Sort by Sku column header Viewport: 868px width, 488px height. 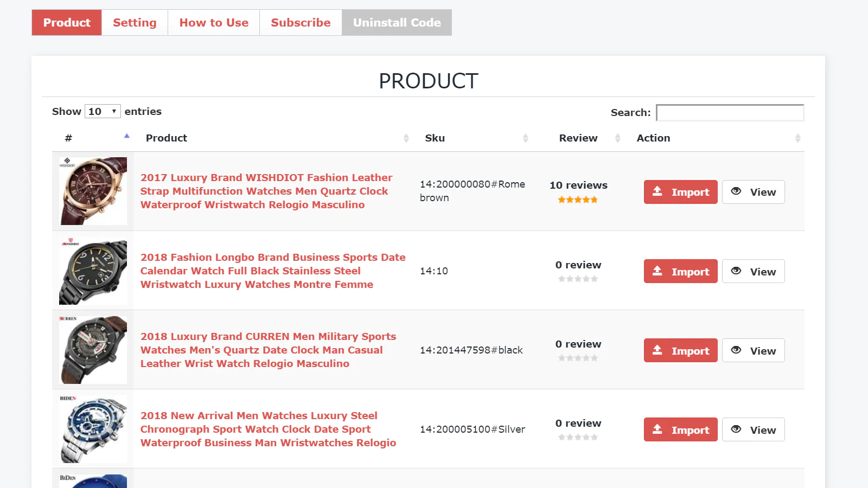472,138
